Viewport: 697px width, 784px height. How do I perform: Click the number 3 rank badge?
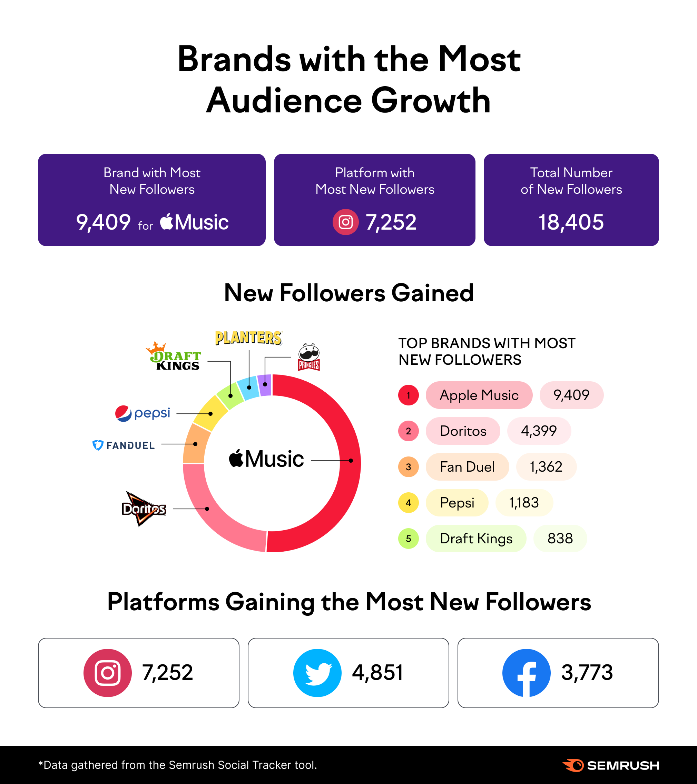409,467
